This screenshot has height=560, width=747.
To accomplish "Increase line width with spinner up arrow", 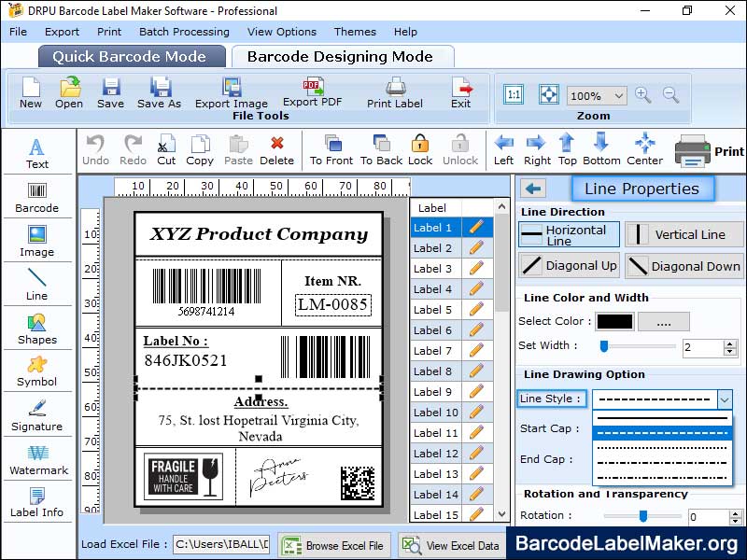I will 730,343.
